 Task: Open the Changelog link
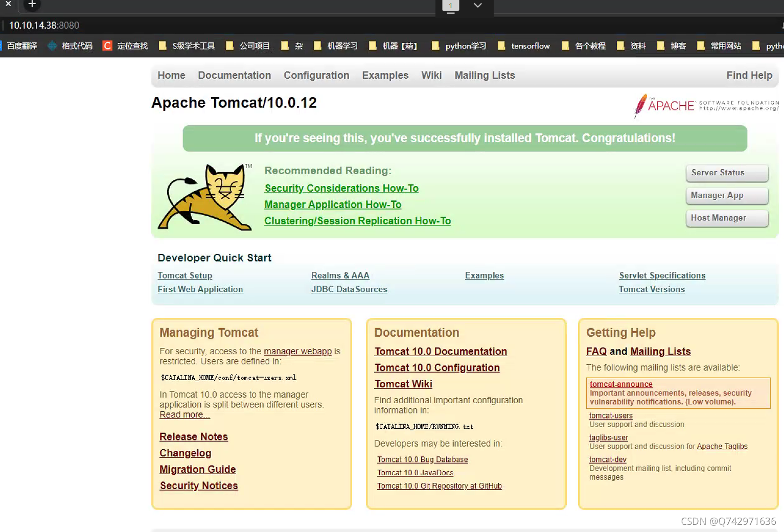(x=185, y=453)
